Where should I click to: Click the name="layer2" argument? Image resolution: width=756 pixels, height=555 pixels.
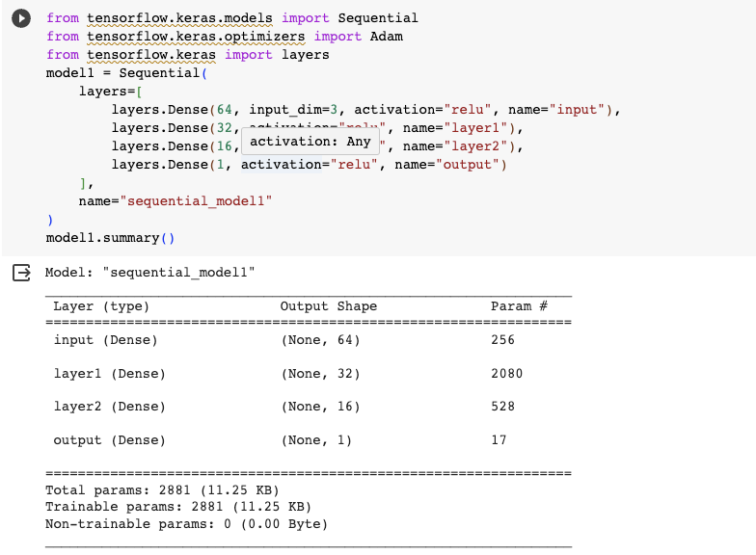pyautogui.click(x=459, y=146)
